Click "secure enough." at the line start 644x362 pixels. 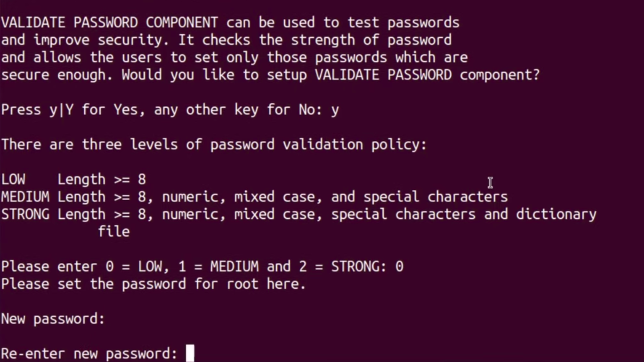click(x=57, y=75)
